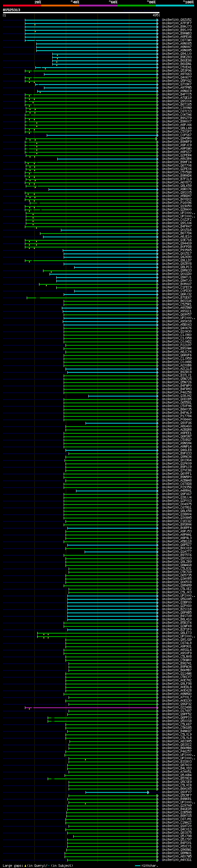Open hit UniRef100_A7P3F7
The height and width of the screenshot is (868, 197).
pyautogui.click(x=177, y=23)
